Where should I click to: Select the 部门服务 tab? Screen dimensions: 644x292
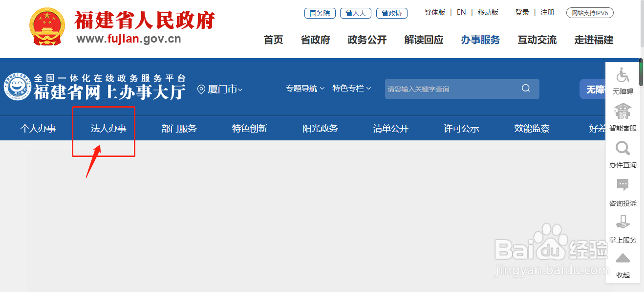179,129
